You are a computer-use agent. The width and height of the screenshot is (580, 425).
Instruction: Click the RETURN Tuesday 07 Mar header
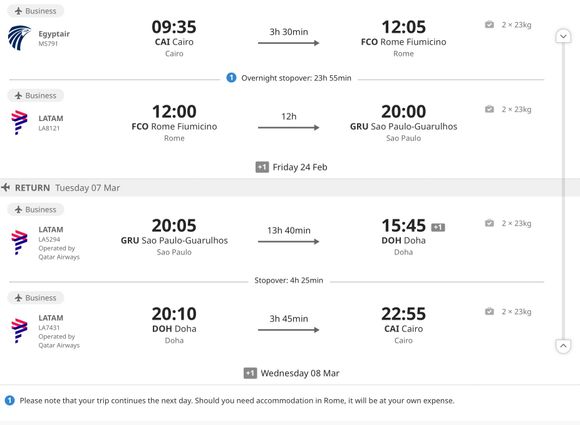tap(67, 188)
